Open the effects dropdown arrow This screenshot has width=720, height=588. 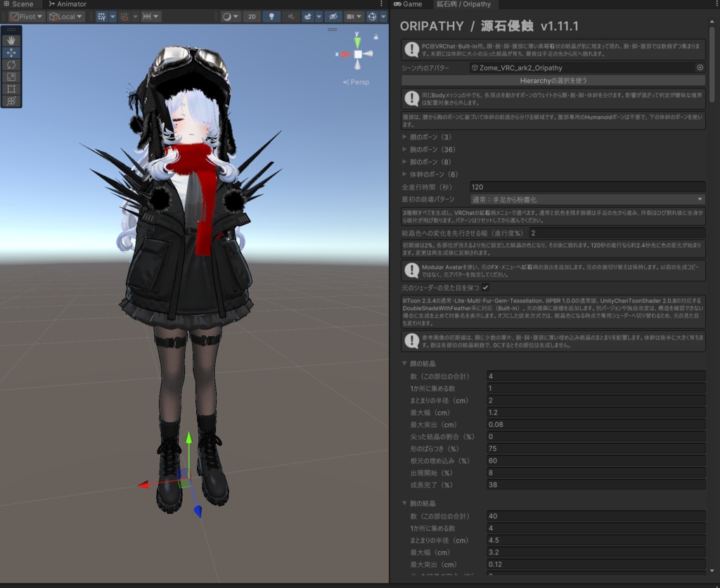pos(319,17)
